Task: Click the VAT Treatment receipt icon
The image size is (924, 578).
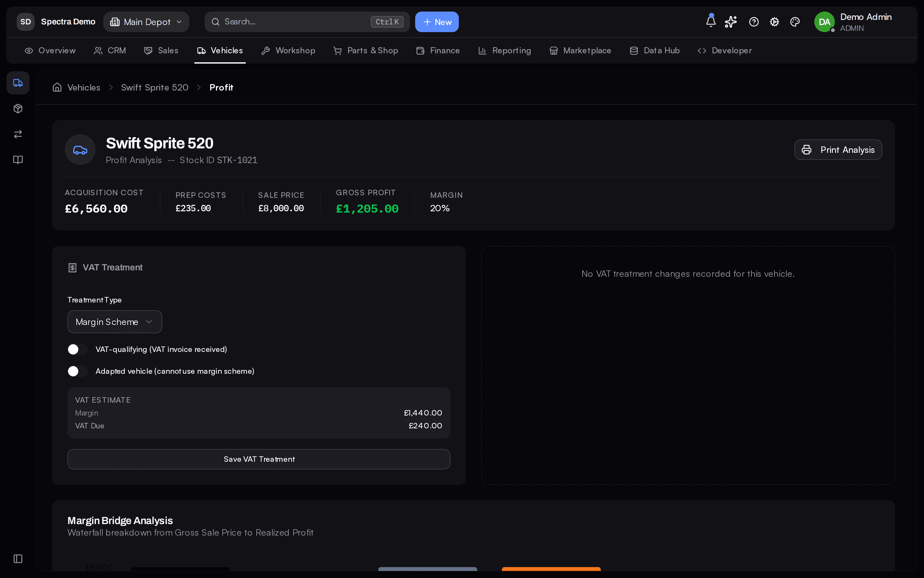Action: pos(72,267)
